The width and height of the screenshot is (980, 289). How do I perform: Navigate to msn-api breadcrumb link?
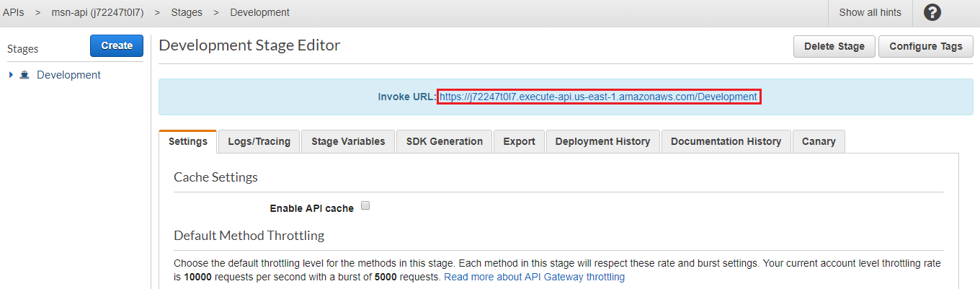tap(97, 12)
